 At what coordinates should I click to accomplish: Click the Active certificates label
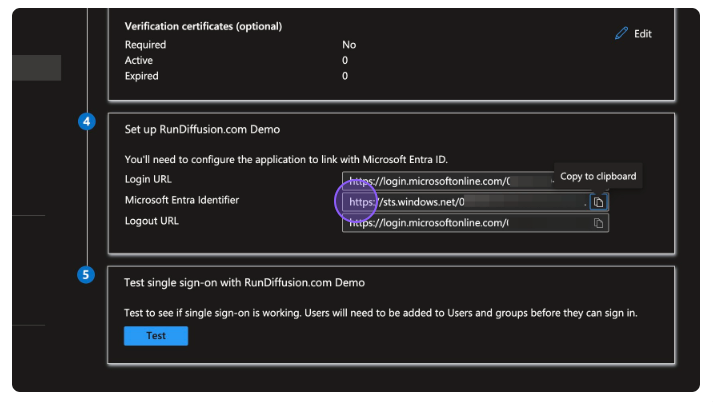(139, 60)
